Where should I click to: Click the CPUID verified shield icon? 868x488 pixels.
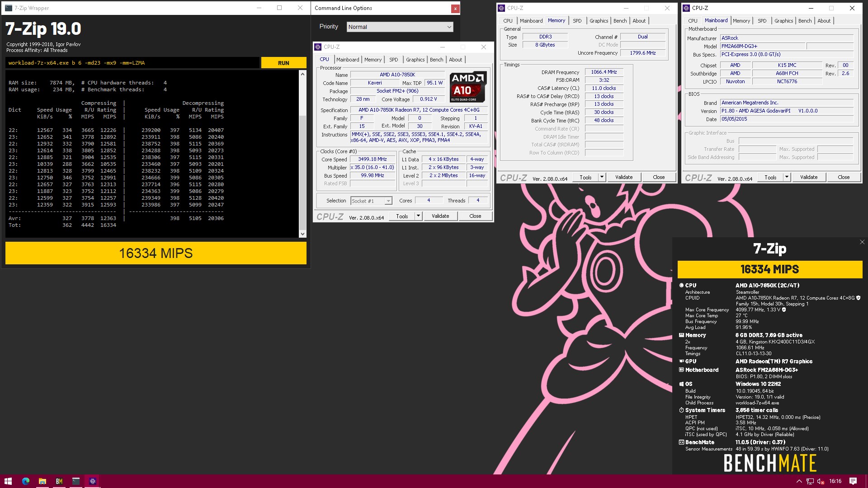coord(858,298)
